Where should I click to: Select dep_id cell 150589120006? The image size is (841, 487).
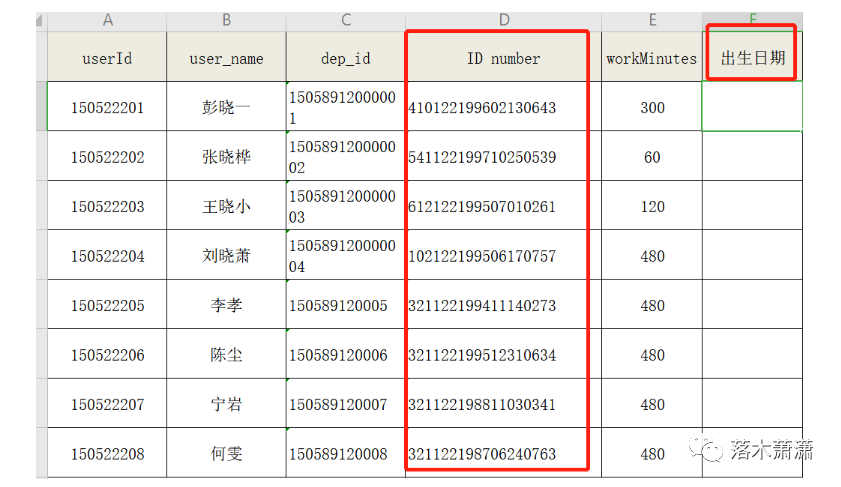[345, 354]
